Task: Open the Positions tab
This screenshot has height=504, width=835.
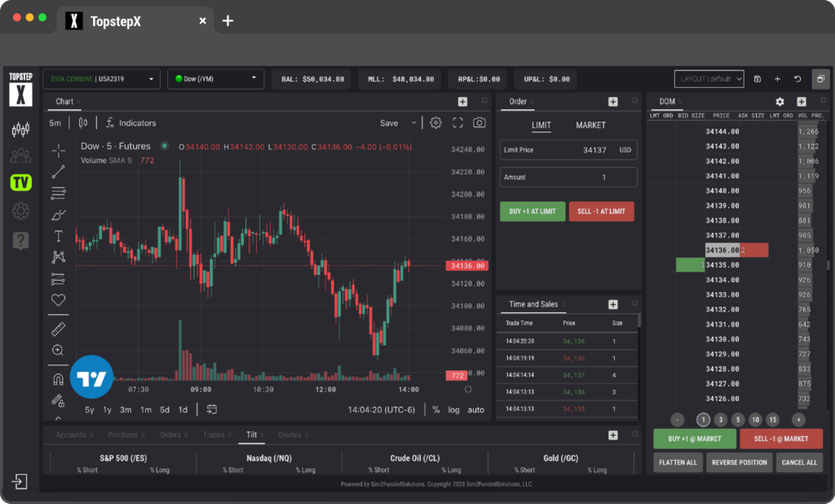Action: [x=123, y=435]
